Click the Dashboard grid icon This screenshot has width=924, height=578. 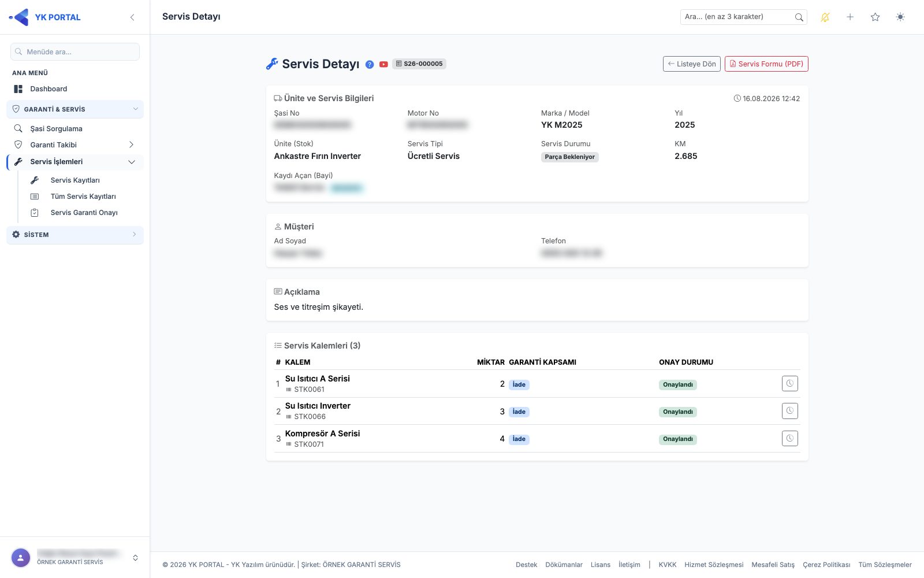coord(18,89)
